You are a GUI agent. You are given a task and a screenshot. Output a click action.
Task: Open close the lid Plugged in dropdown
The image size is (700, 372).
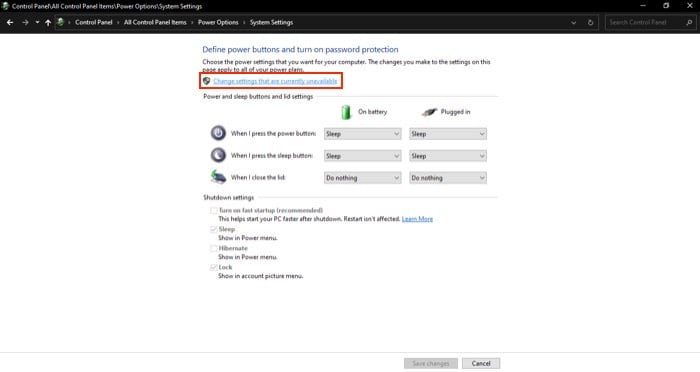point(448,178)
